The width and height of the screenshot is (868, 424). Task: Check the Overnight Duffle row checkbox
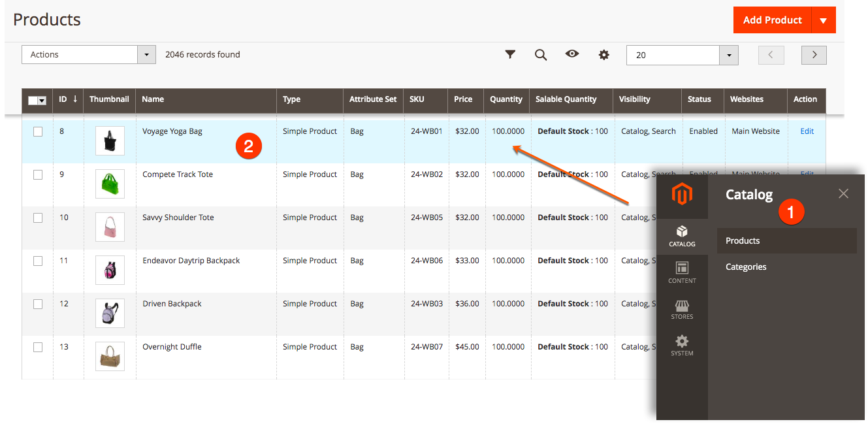point(38,347)
